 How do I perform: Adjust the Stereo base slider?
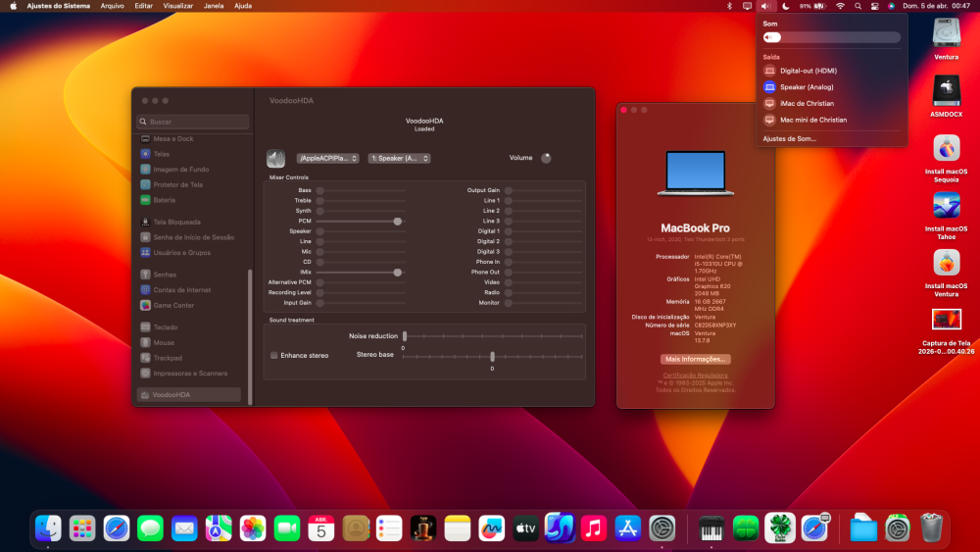tap(493, 356)
